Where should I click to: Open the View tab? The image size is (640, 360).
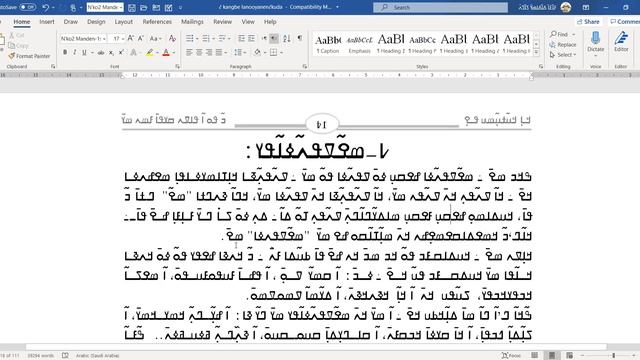pyautogui.click(x=248, y=22)
